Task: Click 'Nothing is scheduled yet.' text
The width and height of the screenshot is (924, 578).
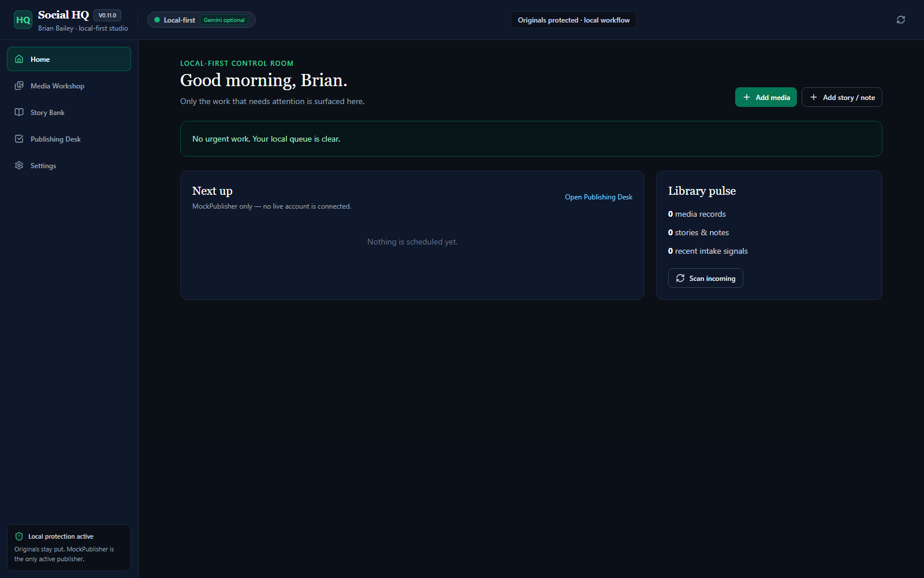Action: click(x=412, y=242)
